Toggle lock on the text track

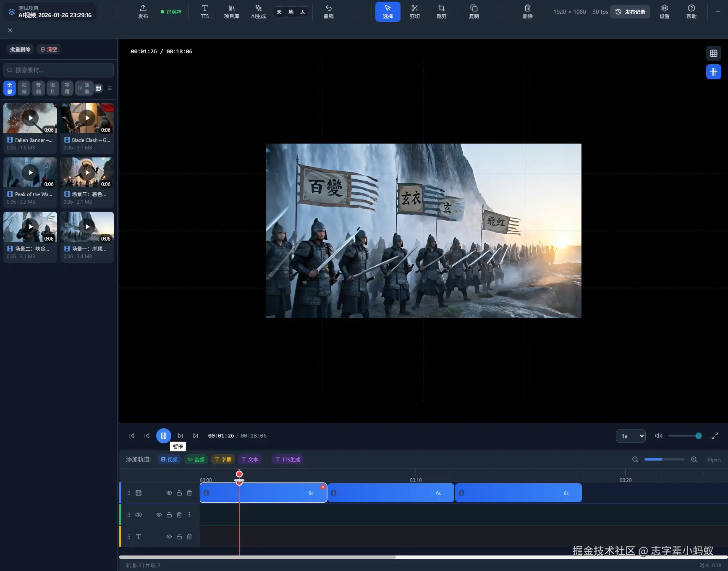pyautogui.click(x=179, y=537)
